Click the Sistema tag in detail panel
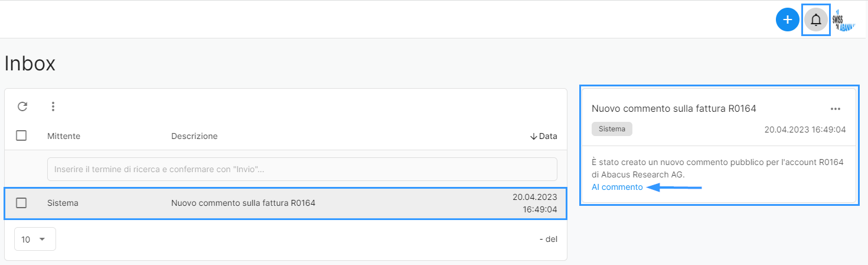Image resolution: width=868 pixels, height=265 pixels. (612, 129)
